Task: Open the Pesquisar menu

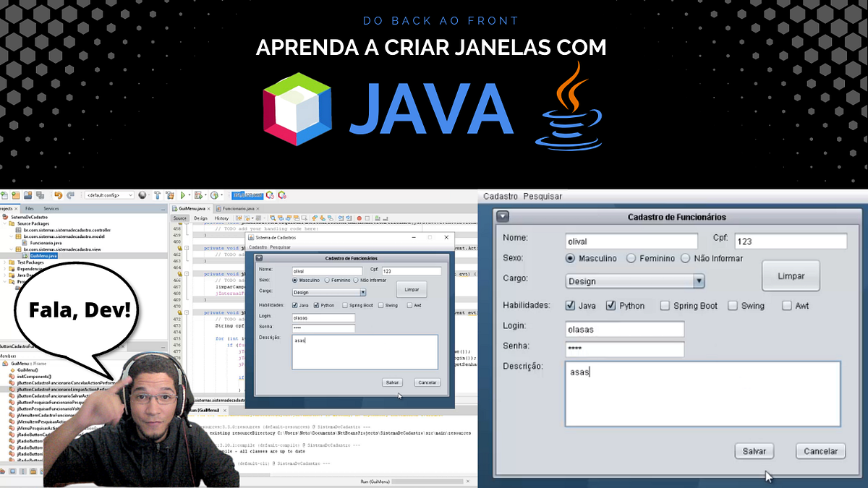Action: [x=542, y=196]
